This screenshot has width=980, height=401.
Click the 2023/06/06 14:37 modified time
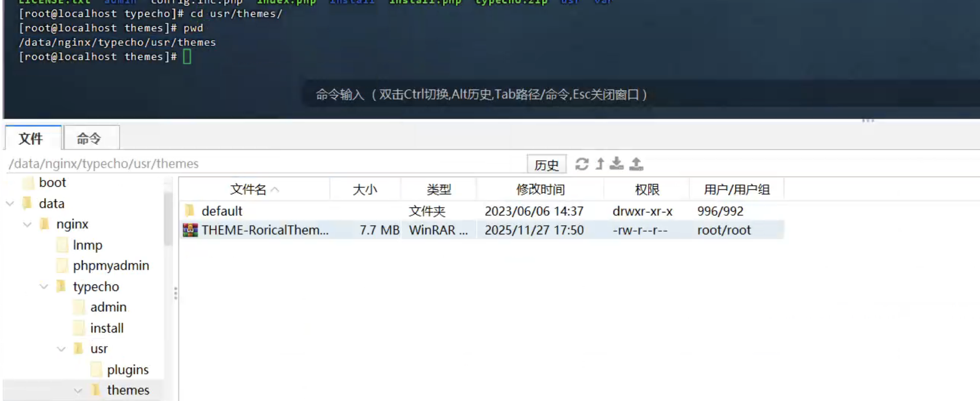pos(534,211)
